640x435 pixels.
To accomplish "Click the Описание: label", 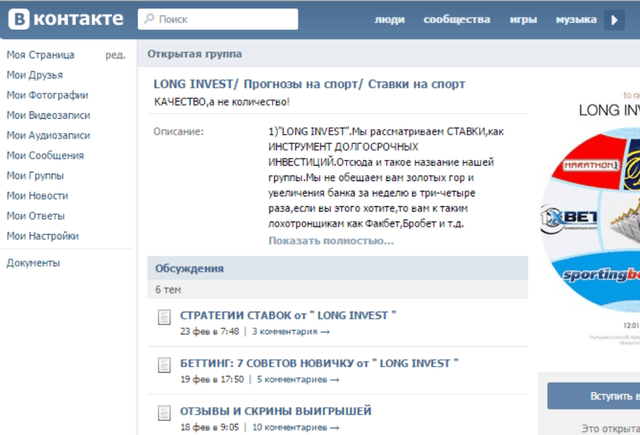I will [x=178, y=132].
